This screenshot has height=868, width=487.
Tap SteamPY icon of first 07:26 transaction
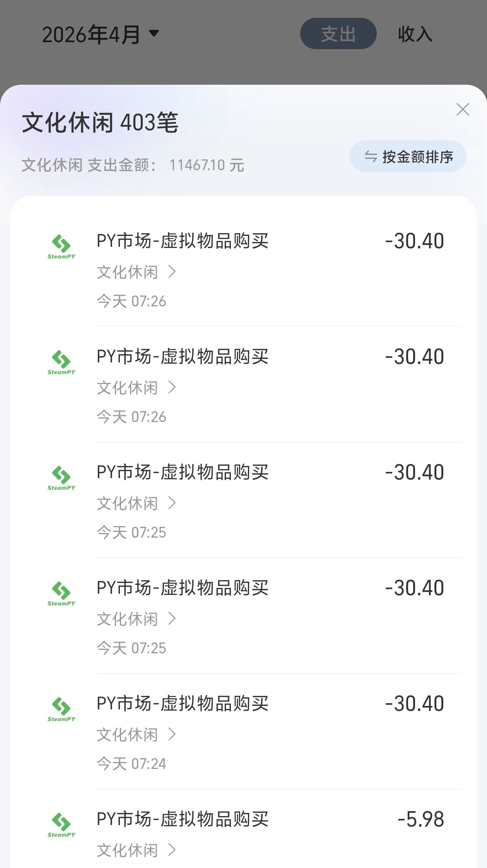(x=61, y=246)
